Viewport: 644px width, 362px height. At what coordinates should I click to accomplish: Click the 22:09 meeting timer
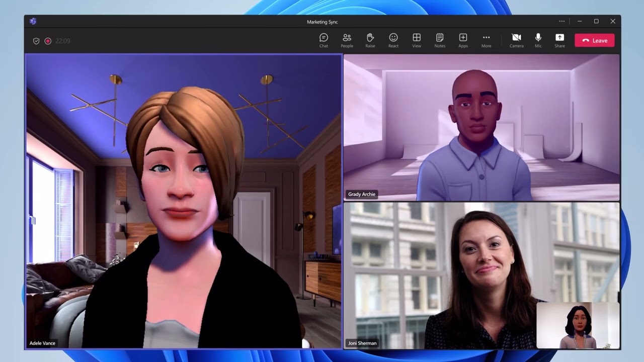coord(63,41)
